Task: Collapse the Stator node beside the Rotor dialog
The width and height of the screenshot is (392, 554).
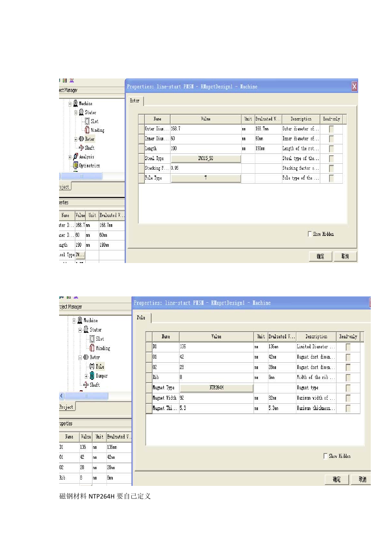Action: pyautogui.click(x=76, y=112)
